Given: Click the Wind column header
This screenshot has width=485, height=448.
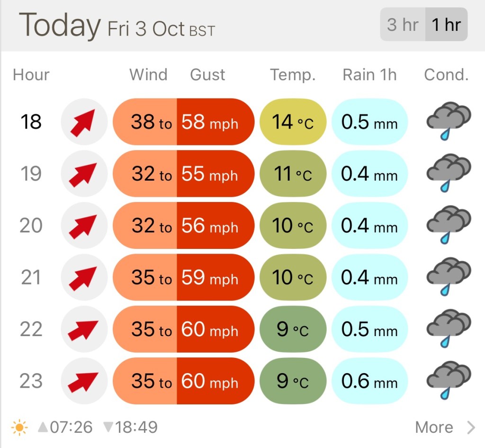Looking at the screenshot, I should click(148, 75).
